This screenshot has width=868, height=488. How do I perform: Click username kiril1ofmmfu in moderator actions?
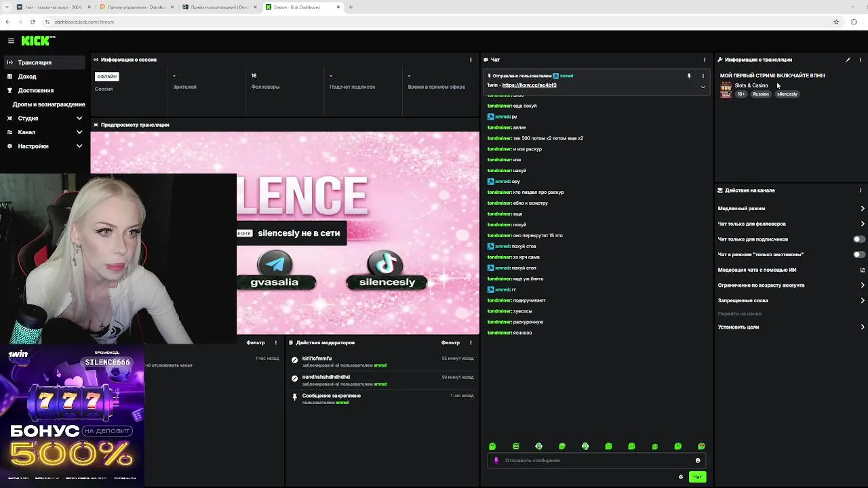[317, 359]
